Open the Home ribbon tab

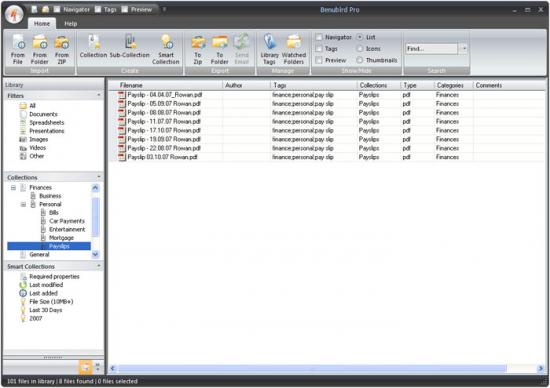click(42, 24)
